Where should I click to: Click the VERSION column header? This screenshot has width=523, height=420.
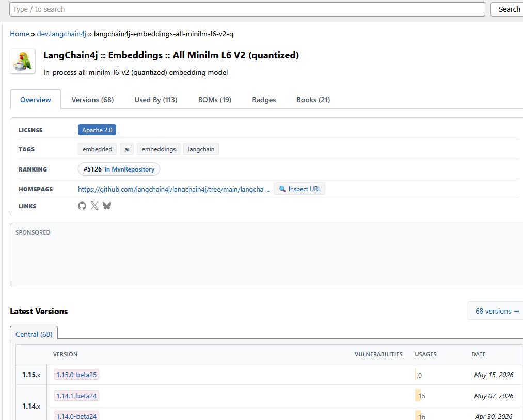tap(65, 354)
